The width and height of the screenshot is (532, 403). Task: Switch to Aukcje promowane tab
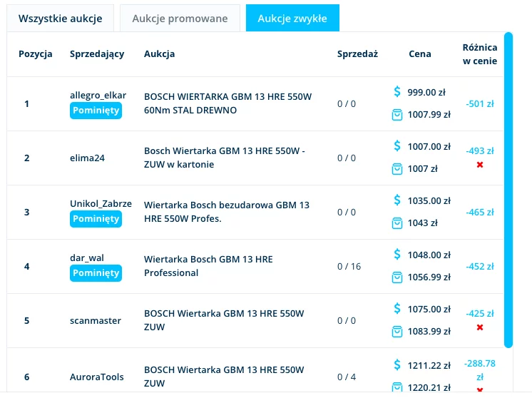pyautogui.click(x=180, y=19)
